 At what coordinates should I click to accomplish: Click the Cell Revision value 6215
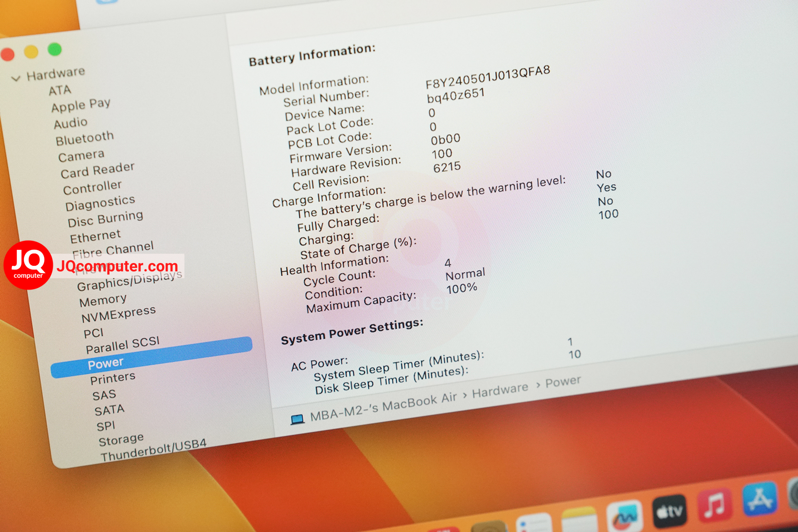pos(447,167)
